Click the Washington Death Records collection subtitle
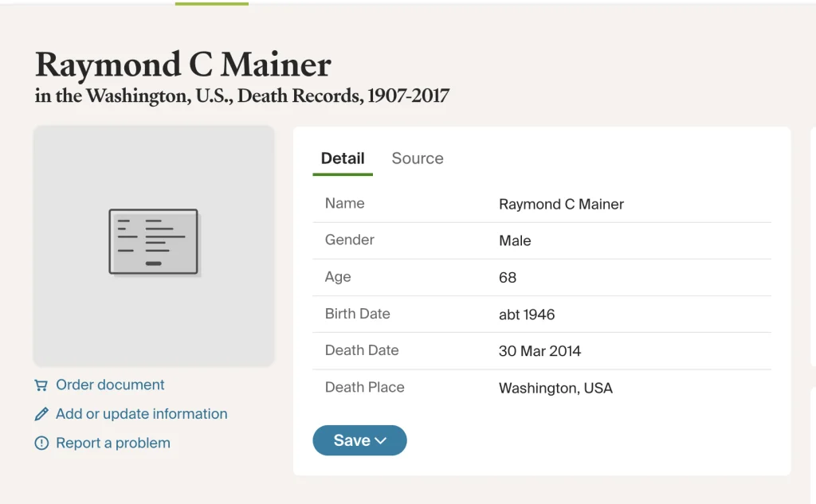This screenshot has height=504, width=816. coord(242,97)
